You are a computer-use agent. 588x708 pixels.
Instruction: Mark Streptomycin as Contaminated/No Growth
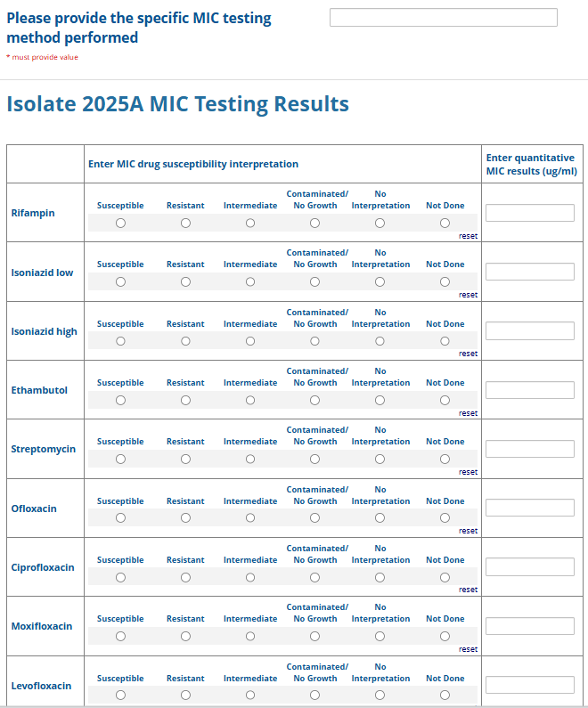pos(314,460)
